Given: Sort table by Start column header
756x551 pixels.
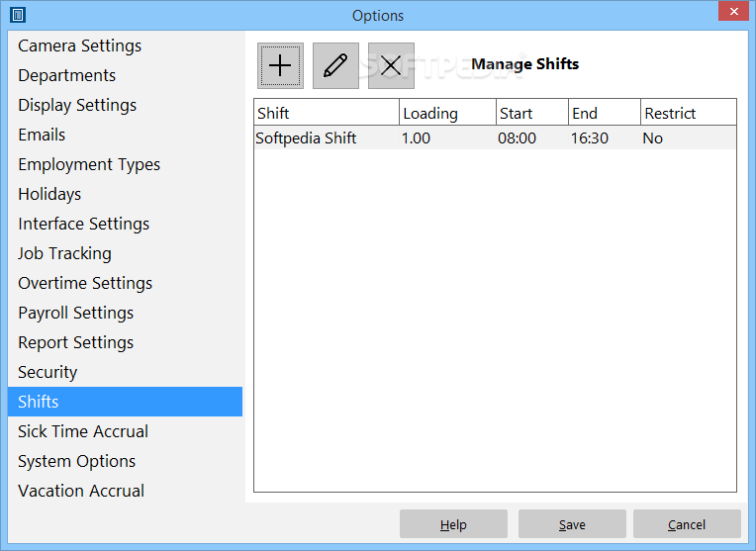Looking at the screenshot, I should (x=532, y=113).
